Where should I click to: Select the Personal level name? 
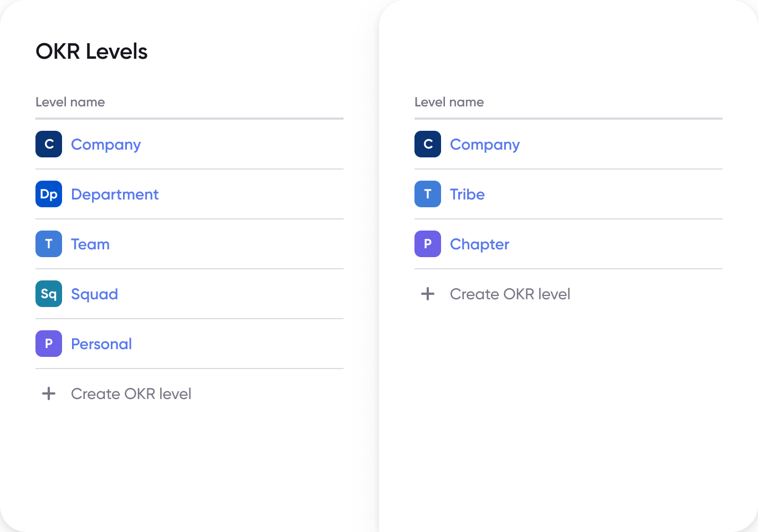point(101,344)
